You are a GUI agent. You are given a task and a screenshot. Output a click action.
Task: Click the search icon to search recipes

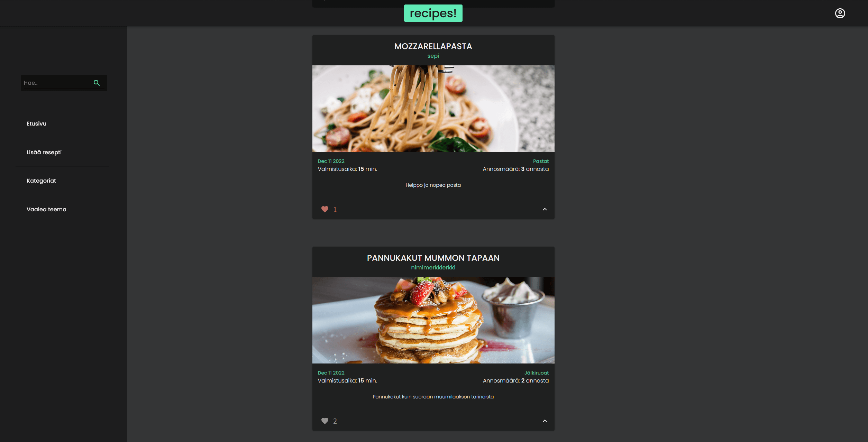pyautogui.click(x=97, y=83)
